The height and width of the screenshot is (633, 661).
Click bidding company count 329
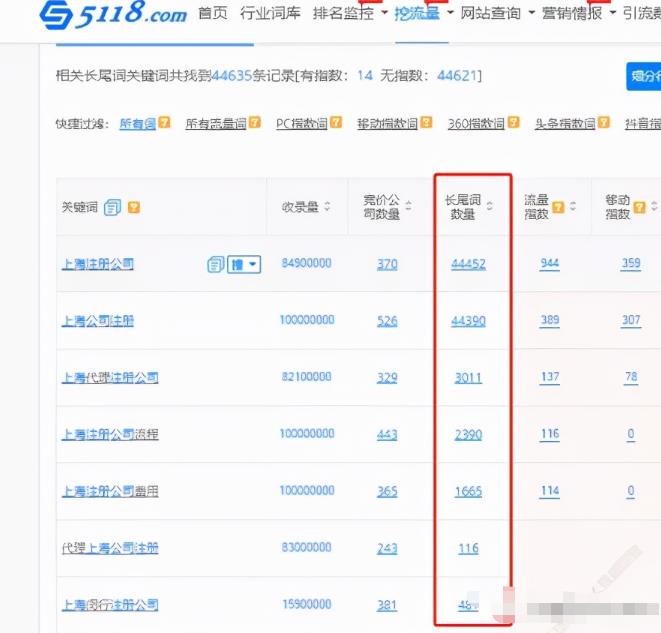[387, 378]
